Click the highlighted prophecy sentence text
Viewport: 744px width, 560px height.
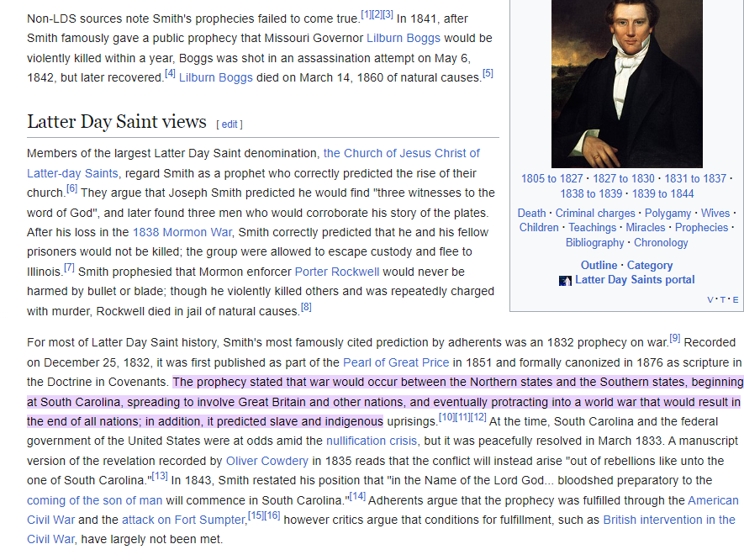pyautogui.click(x=384, y=401)
